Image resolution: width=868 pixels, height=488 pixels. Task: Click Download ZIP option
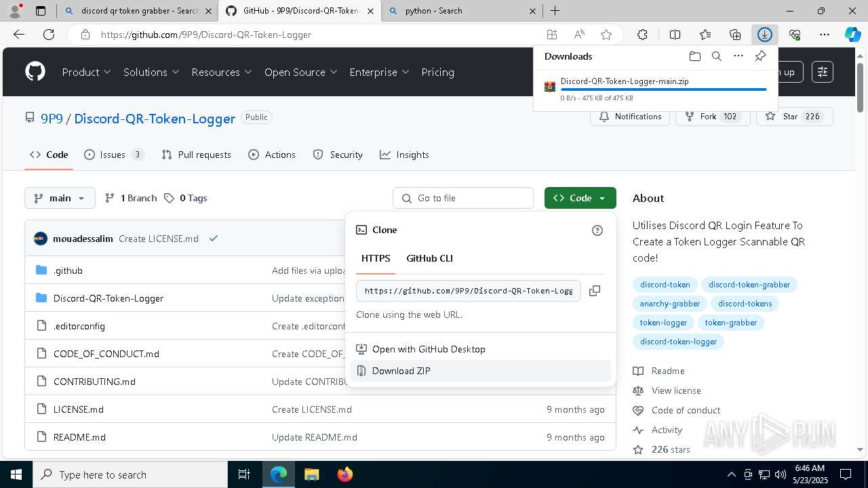(x=481, y=371)
